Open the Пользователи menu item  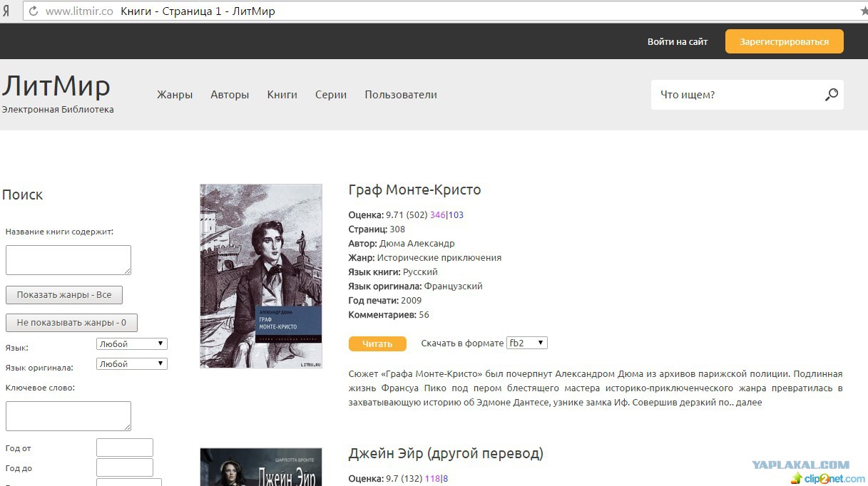(x=400, y=95)
